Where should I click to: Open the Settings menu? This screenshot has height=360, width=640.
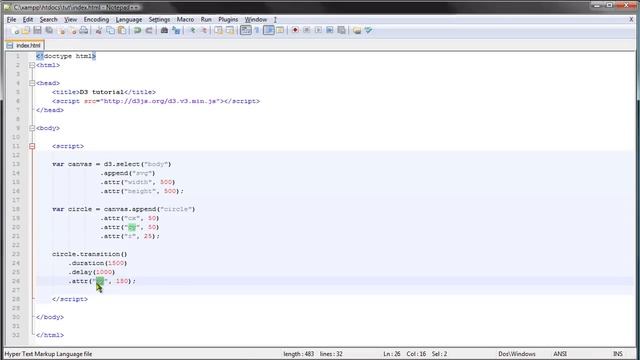(159, 20)
